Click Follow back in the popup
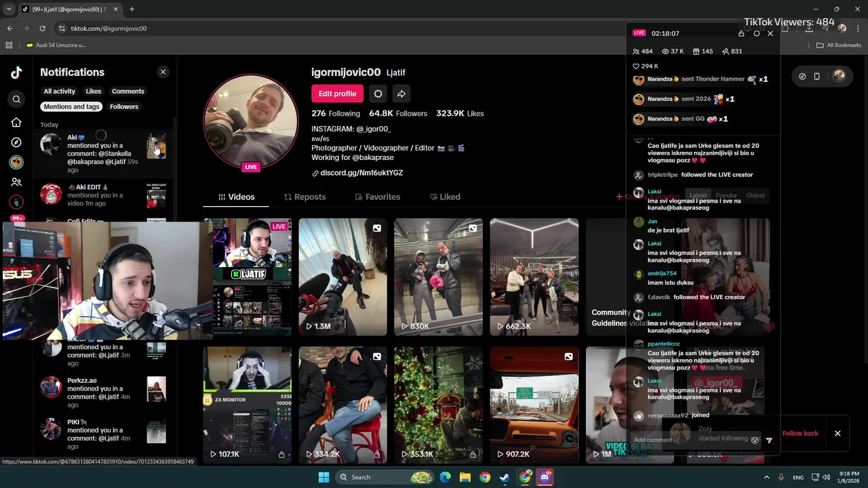The height and width of the screenshot is (488, 868). [800, 433]
